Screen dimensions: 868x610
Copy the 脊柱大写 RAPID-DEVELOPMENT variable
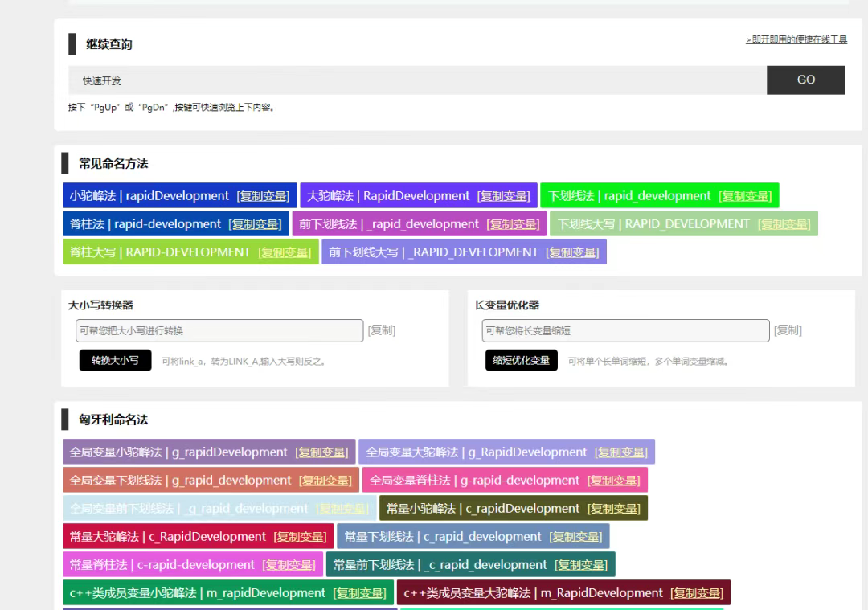285,252
